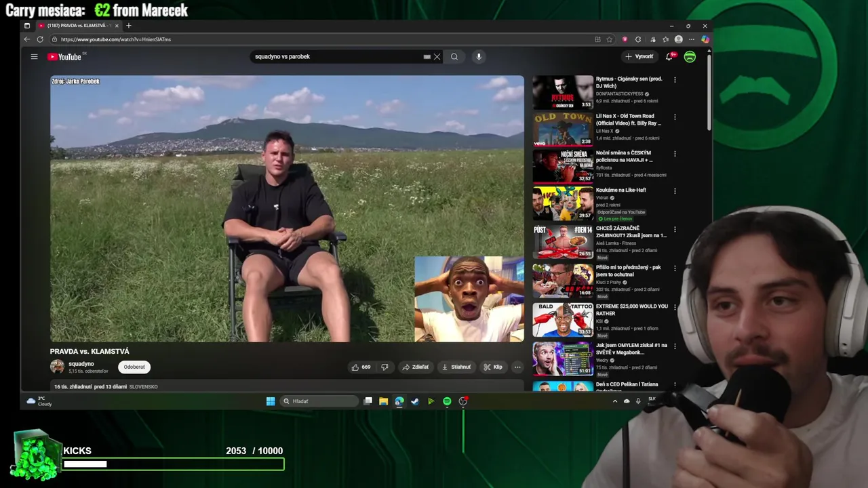Open a new browser tab with plus

pos(129,26)
